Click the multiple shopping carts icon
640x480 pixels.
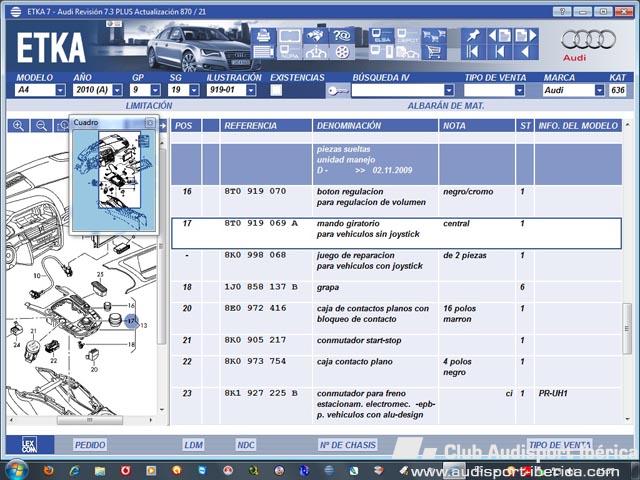(433, 36)
